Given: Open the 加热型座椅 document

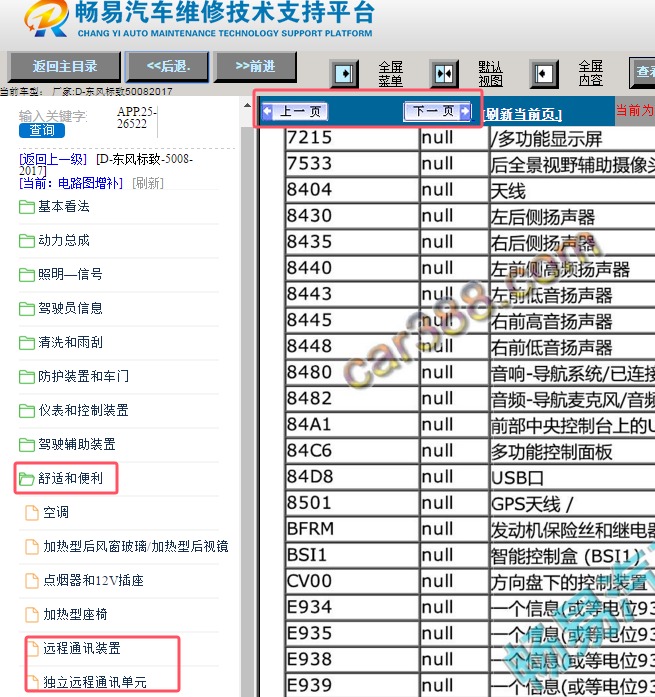Looking at the screenshot, I should coord(66,614).
